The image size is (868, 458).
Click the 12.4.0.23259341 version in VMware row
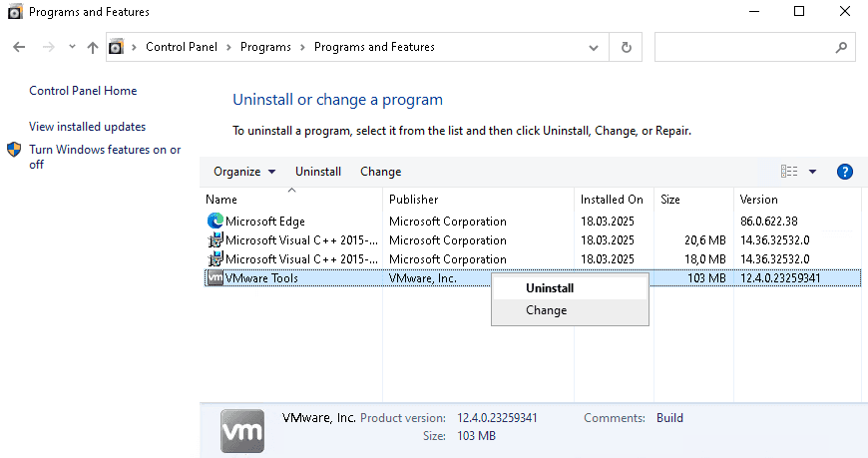780,278
